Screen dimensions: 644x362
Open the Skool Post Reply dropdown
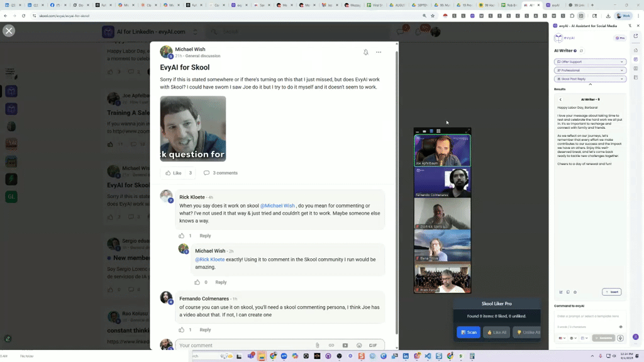[590, 79]
